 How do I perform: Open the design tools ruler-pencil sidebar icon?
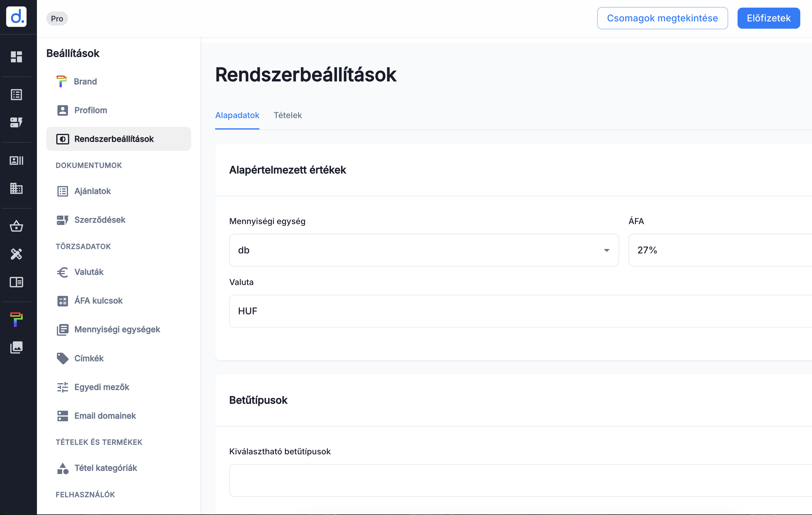16,254
